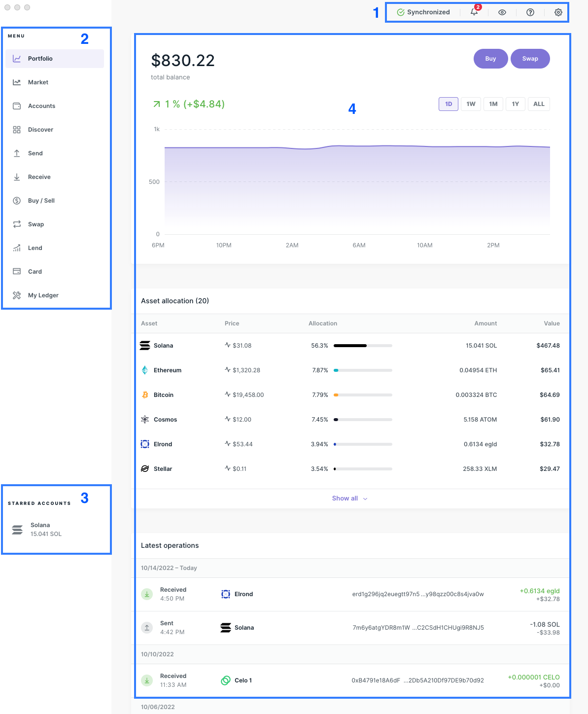Click the Bitcoin logo in asset table

(145, 395)
